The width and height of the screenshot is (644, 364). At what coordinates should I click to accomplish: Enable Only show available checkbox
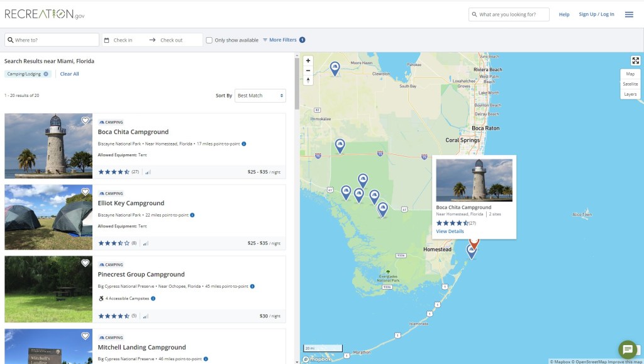[209, 40]
